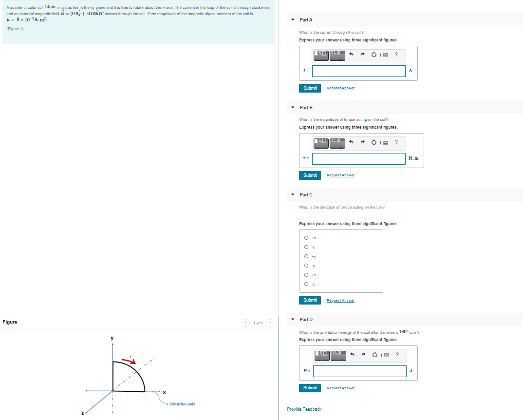The height and width of the screenshot is (420, 523).
Task: Undo last entry in Part D
Action: tap(352, 355)
